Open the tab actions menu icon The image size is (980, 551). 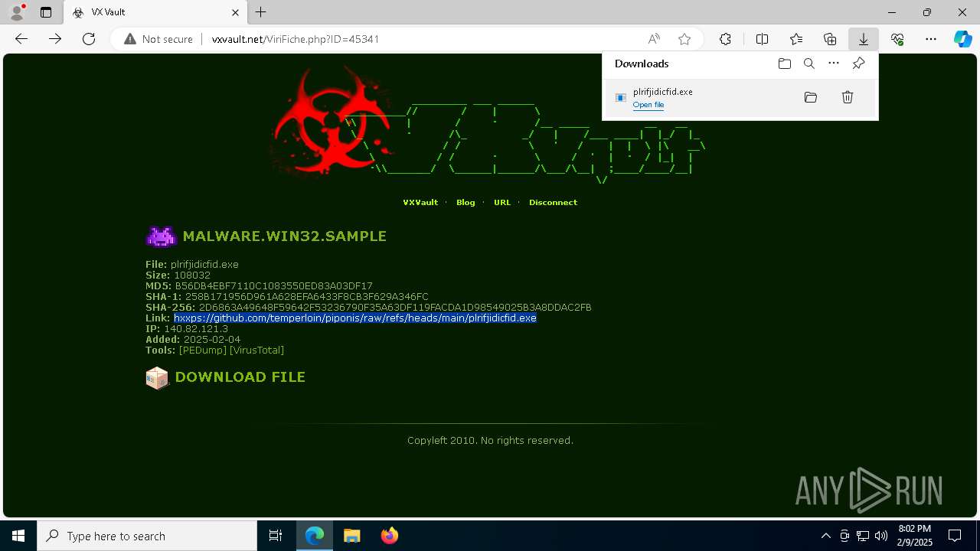[46, 12]
